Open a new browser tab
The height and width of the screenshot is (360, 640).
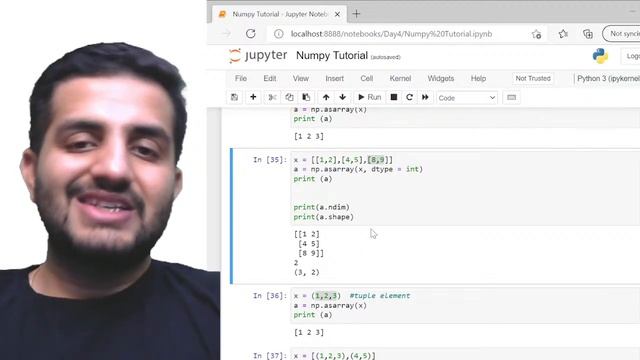point(356,14)
